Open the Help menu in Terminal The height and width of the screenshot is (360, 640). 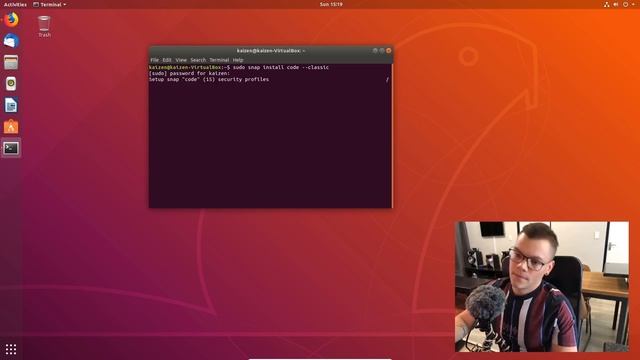[238, 60]
